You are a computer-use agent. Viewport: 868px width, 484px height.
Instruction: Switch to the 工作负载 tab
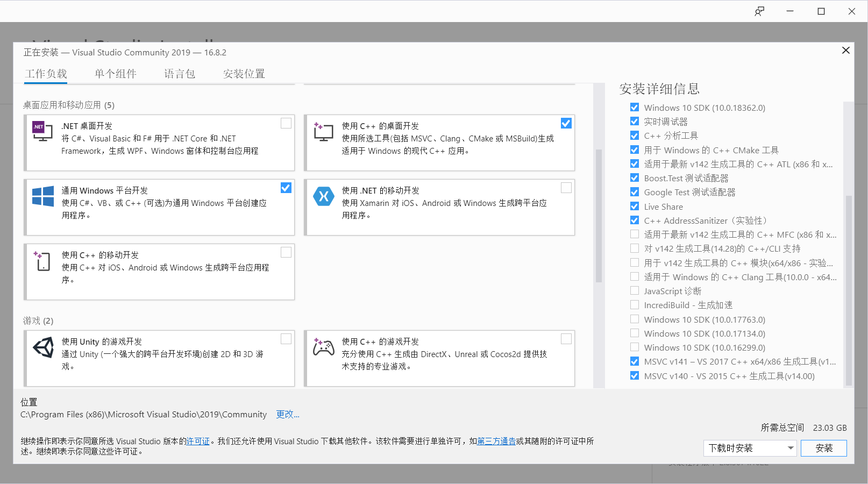(x=46, y=74)
